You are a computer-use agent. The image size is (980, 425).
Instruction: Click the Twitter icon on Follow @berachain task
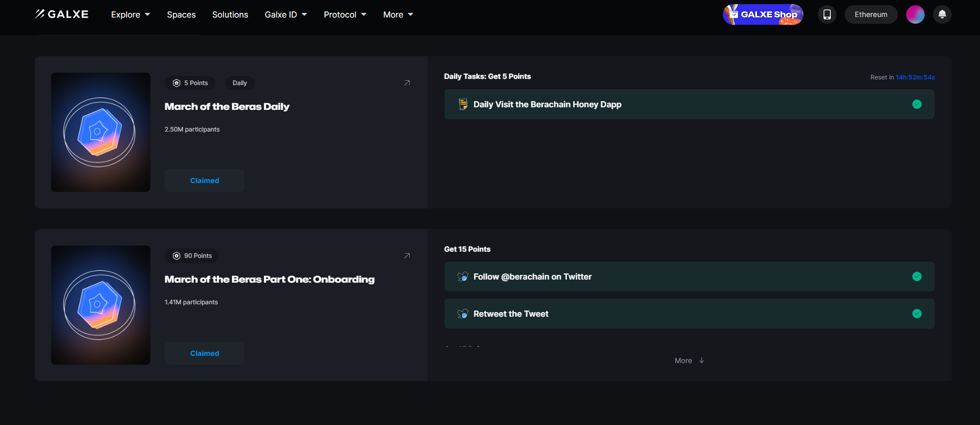(463, 276)
